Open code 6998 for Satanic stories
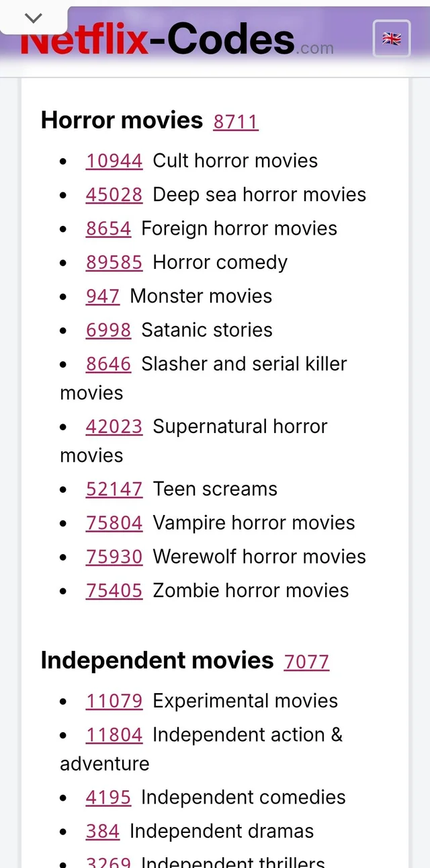 coord(108,330)
